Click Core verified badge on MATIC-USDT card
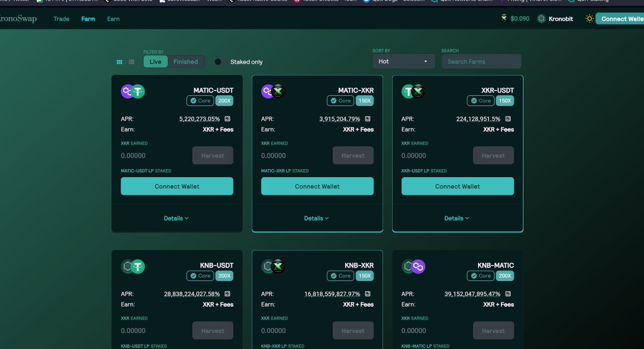The image size is (644, 349). [x=200, y=101]
